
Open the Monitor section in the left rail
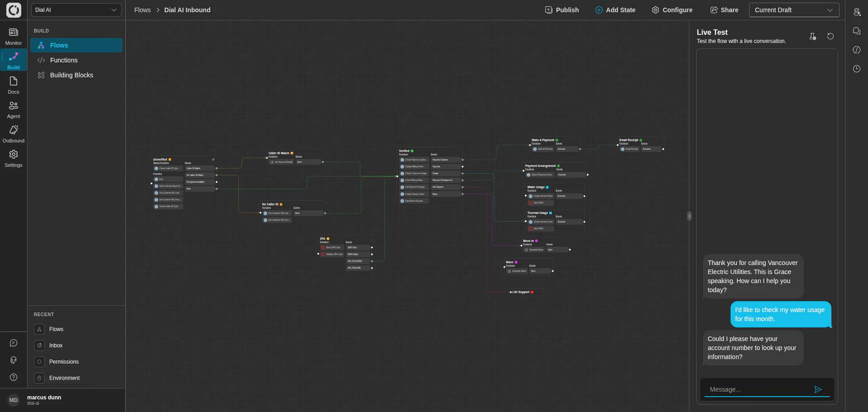[x=14, y=37]
